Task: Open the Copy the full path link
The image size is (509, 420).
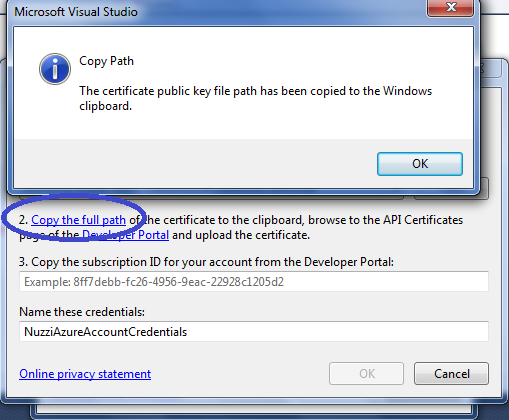Action: point(78,220)
